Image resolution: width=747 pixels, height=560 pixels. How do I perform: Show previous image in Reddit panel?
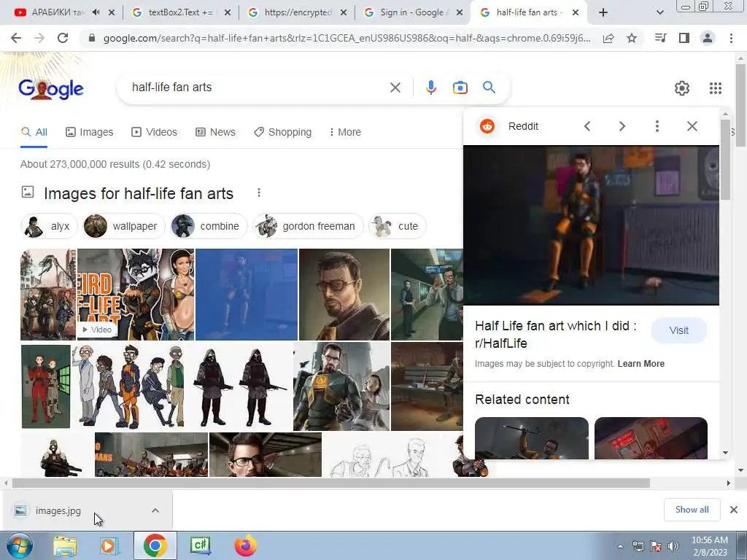[587, 126]
